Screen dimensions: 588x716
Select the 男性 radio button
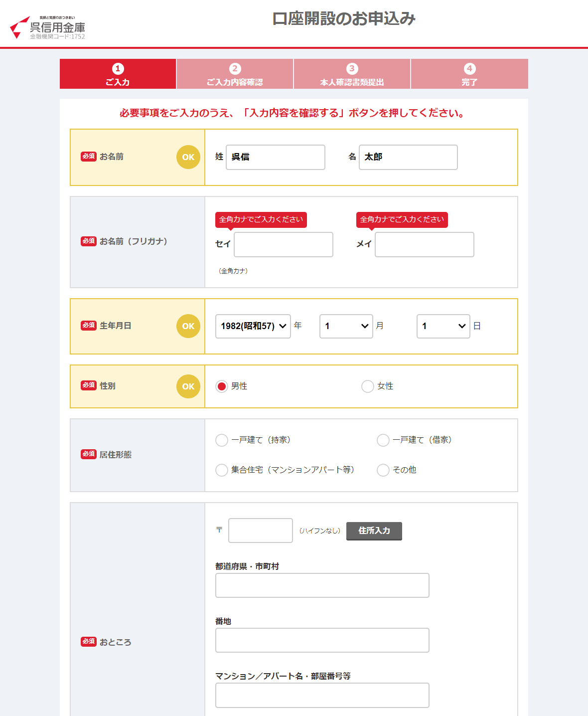click(x=222, y=386)
